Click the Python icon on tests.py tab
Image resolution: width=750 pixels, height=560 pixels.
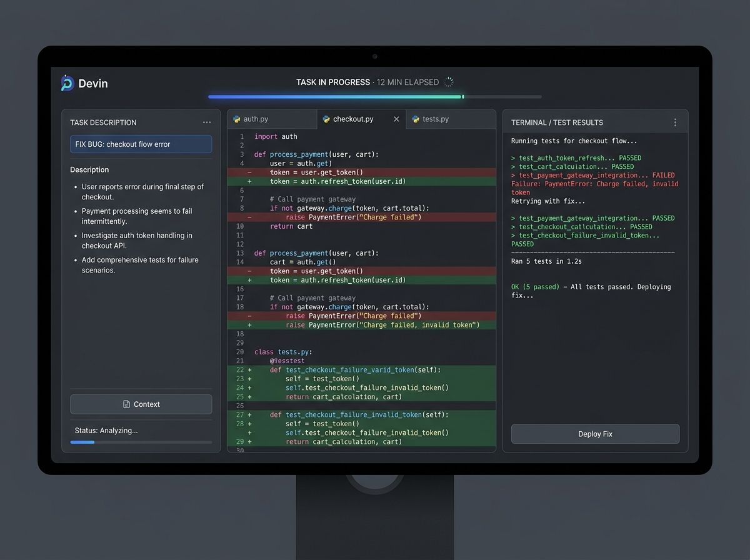(416, 119)
